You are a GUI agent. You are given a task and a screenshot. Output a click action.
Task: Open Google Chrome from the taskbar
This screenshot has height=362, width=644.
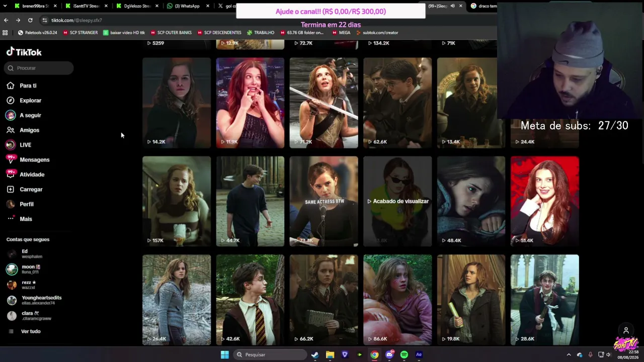(x=375, y=354)
